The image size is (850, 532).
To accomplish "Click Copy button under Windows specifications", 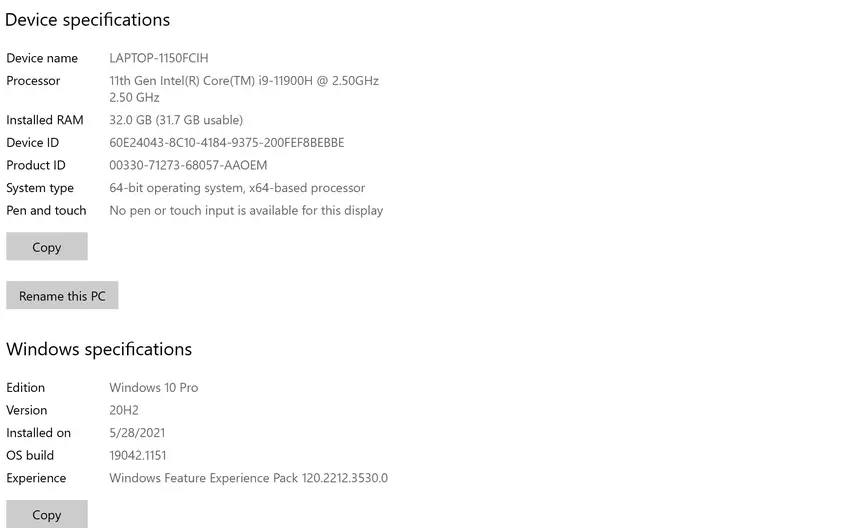I will (x=47, y=515).
